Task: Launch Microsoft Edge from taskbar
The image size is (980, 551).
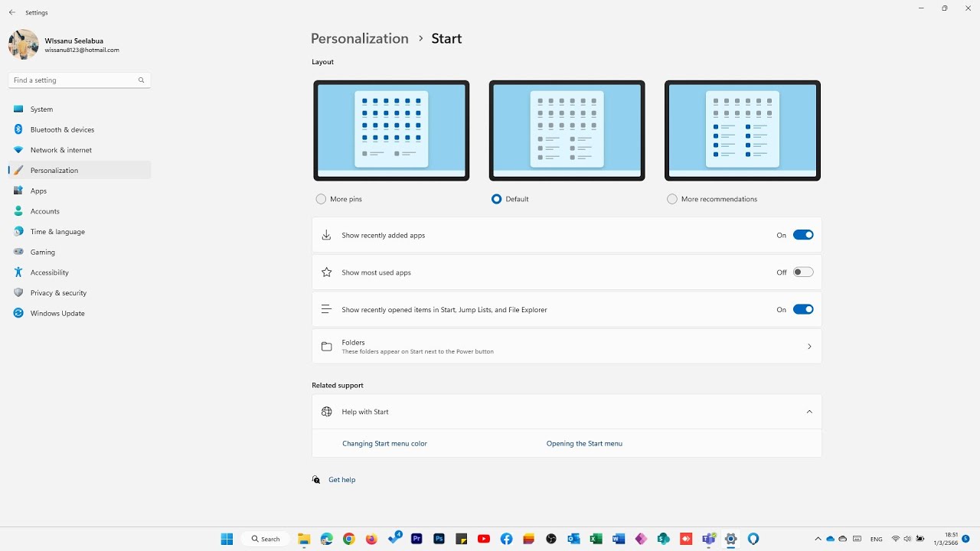Action: (327, 539)
